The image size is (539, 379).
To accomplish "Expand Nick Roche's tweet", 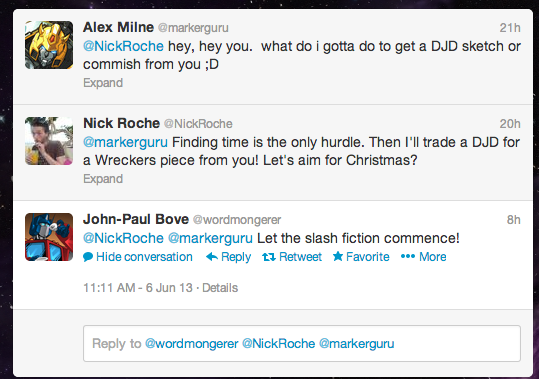I will (x=103, y=179).
